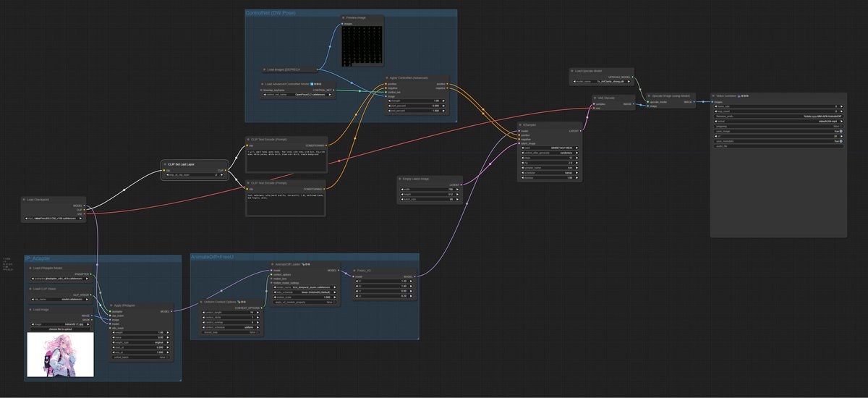Collapse the Load CLIP Vision node dot
The height and width of the screenshot is (398, 868).
coord(30,289)
